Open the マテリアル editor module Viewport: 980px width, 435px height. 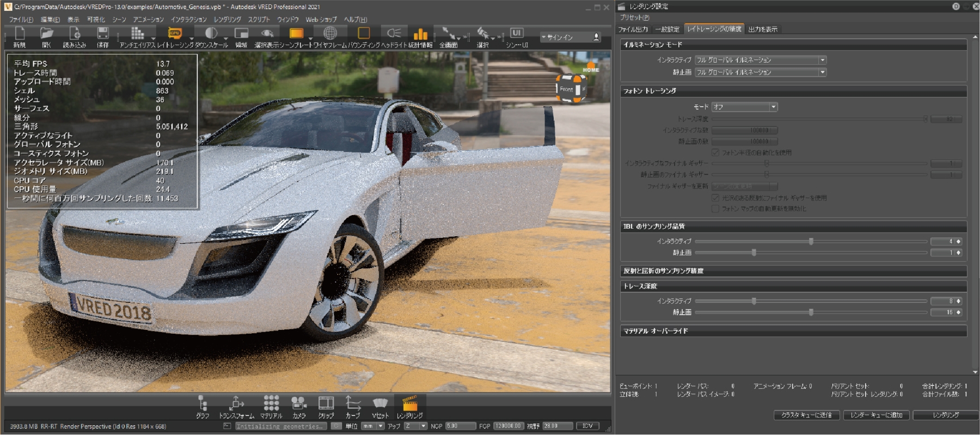pyautogui.click(x=271, y=403)
